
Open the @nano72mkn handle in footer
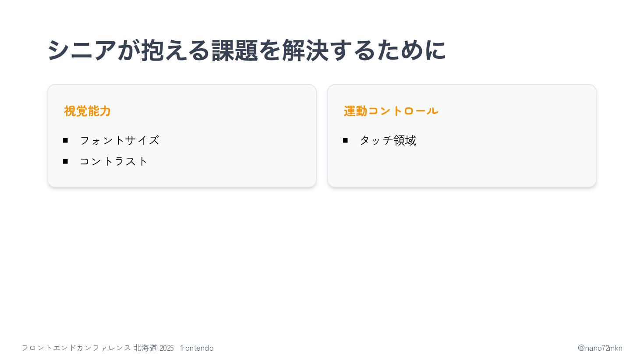600,348
